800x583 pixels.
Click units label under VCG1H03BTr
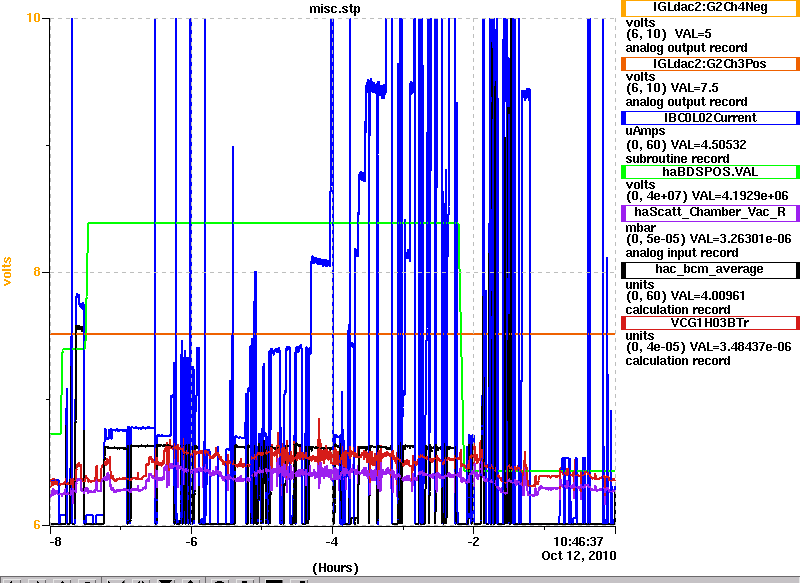coord(640,336)
